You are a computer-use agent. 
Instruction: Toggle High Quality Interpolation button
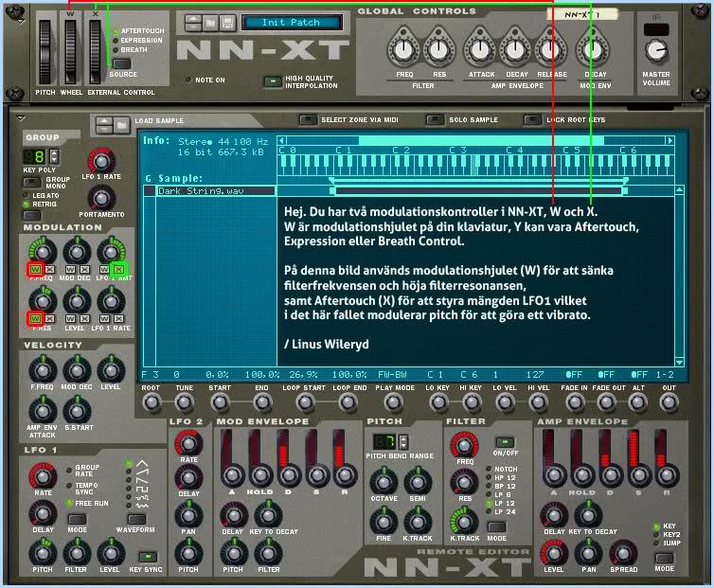[273, 81]
